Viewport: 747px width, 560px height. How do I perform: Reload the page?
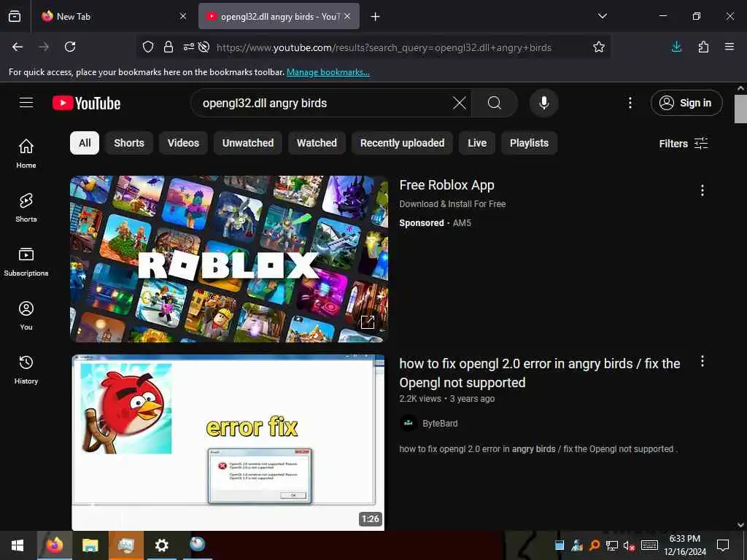[x=70, y=47]
